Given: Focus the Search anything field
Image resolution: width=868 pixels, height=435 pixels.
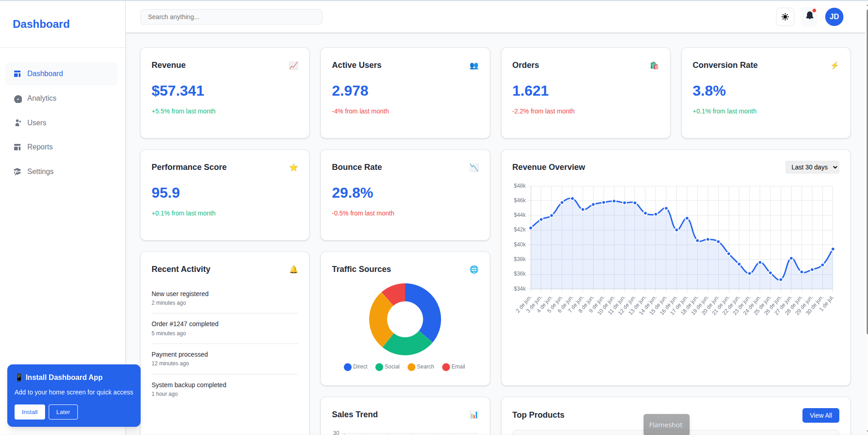Looking at the screenshot, I should coord(231,17).
